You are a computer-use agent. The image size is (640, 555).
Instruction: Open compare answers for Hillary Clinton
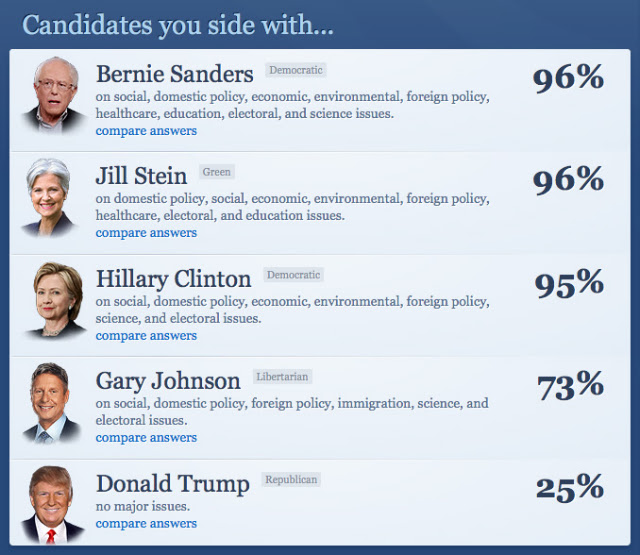click(x=146, y=336)
